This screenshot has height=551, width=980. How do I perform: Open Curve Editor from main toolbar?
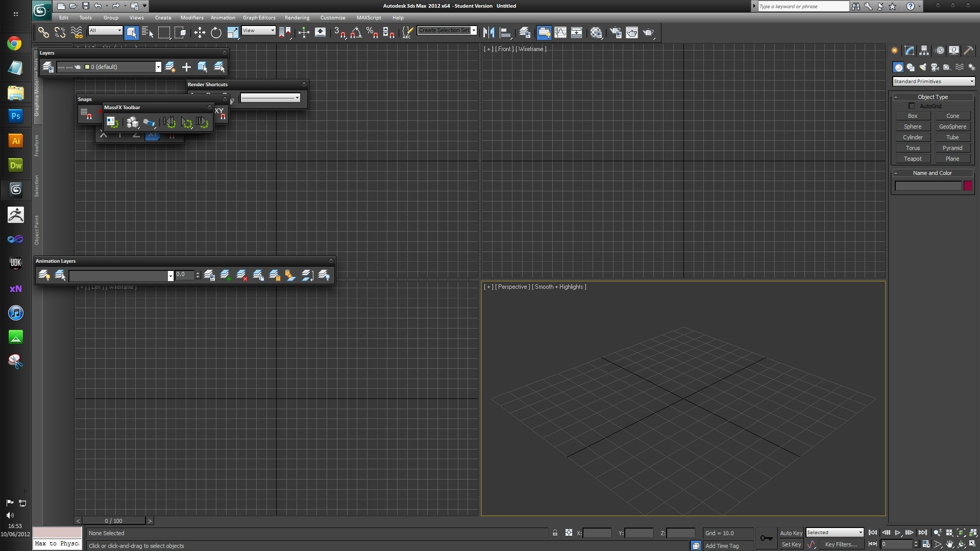tap(560, 33)
